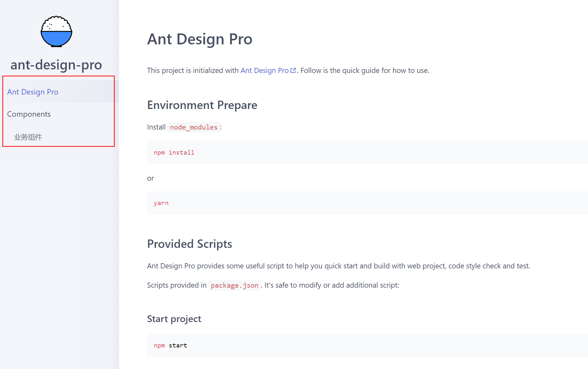Click the inline code "package.json"
Viewport: 588px width, 369px height.
(x=234, y=285)
